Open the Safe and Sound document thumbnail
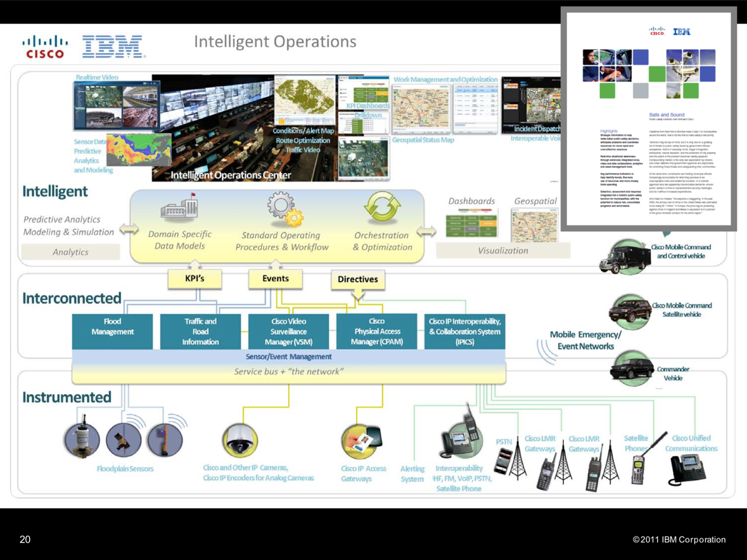 tap(649, 119)
